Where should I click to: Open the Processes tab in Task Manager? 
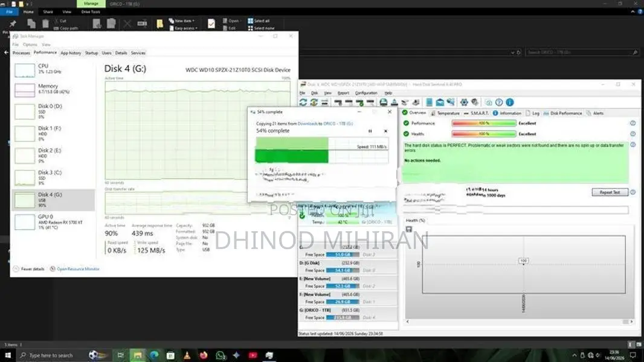coord(21,53)
